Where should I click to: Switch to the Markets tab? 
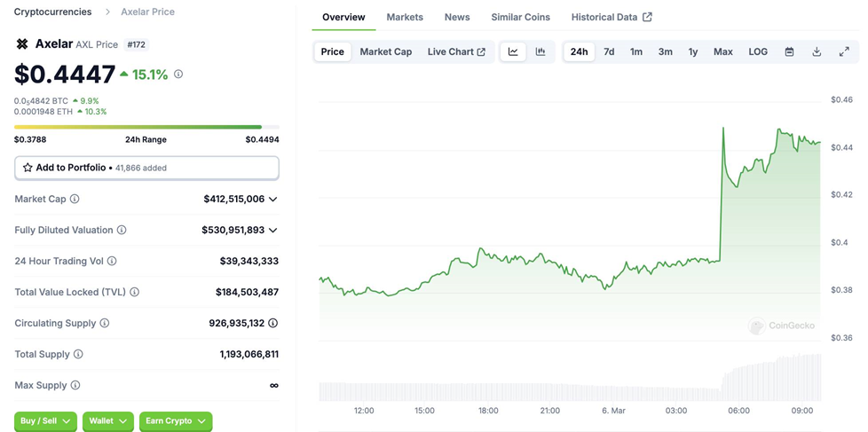pos(405,17)
